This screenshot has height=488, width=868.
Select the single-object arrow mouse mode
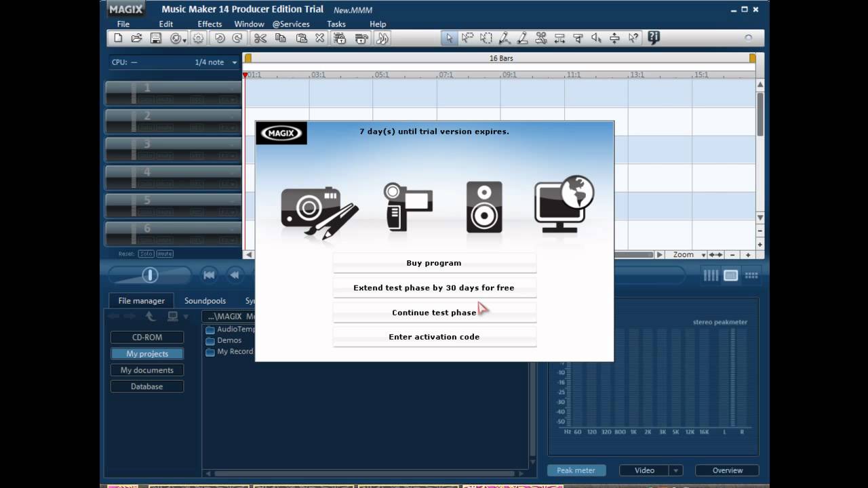point(448,39)
